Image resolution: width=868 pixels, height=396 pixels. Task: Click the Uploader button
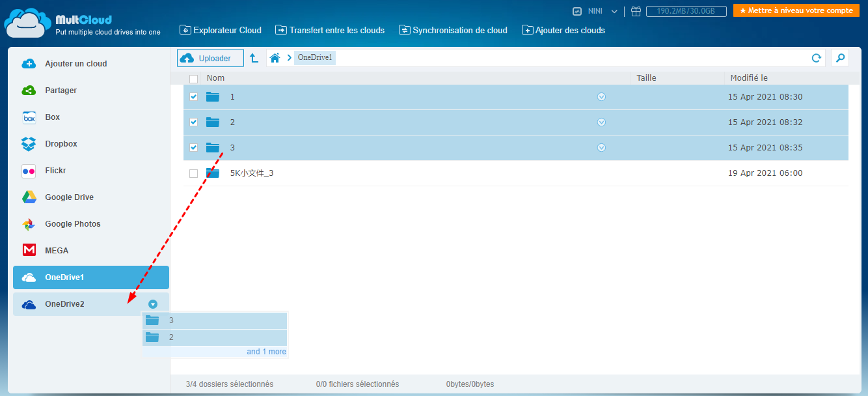coord(210,58)
